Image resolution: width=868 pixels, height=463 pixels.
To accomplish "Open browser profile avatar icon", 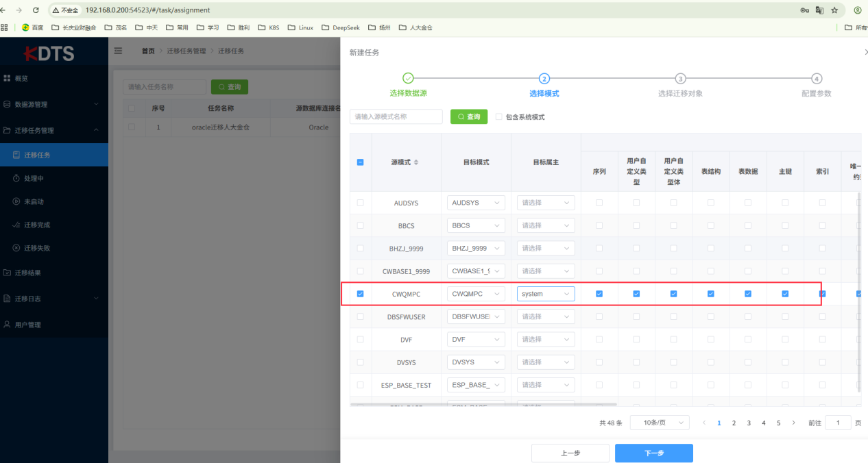I will click(x=858, y=10).
